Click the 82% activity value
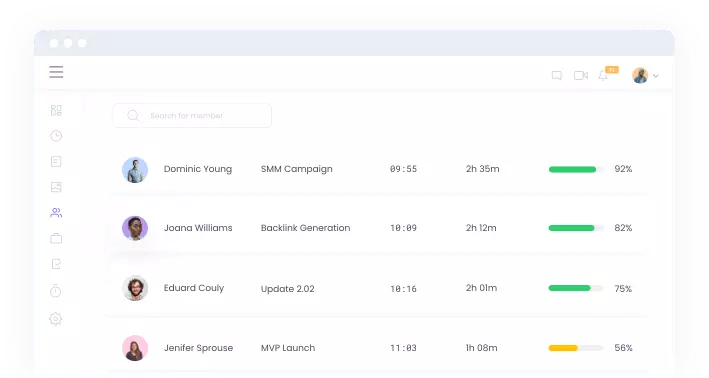709x378 pixels. 623,228
